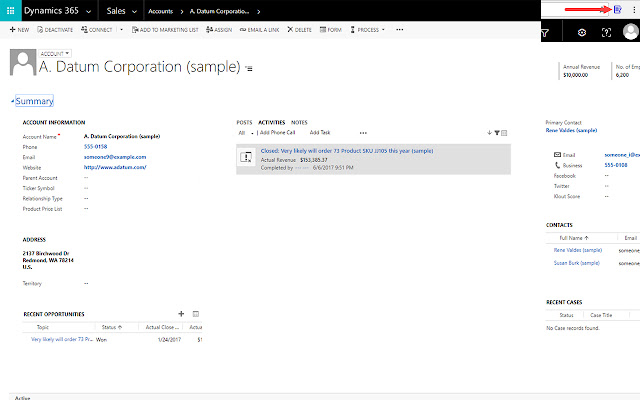Sort opportunities by Actual Close column
This screenshot has height=400, width=640.
pyautogui.click(x=162, y=327)
